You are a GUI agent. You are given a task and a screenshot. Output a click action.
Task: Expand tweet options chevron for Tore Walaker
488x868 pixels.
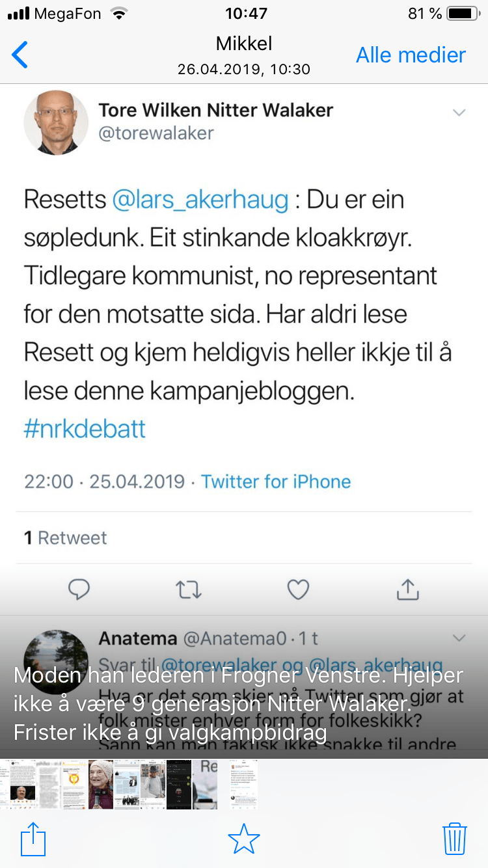coord(459,113)
